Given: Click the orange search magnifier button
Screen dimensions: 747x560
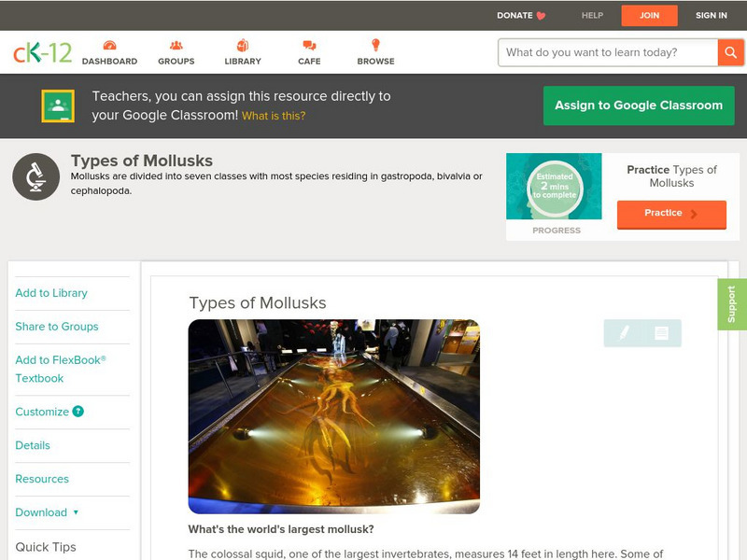Looking at the screenshot, I should tap(730, 52).
